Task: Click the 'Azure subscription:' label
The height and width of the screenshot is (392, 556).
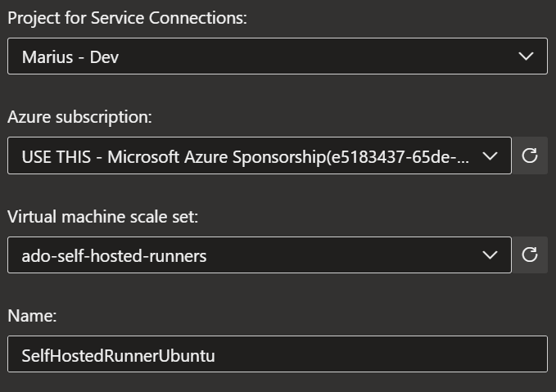Action: coord(79,117)
